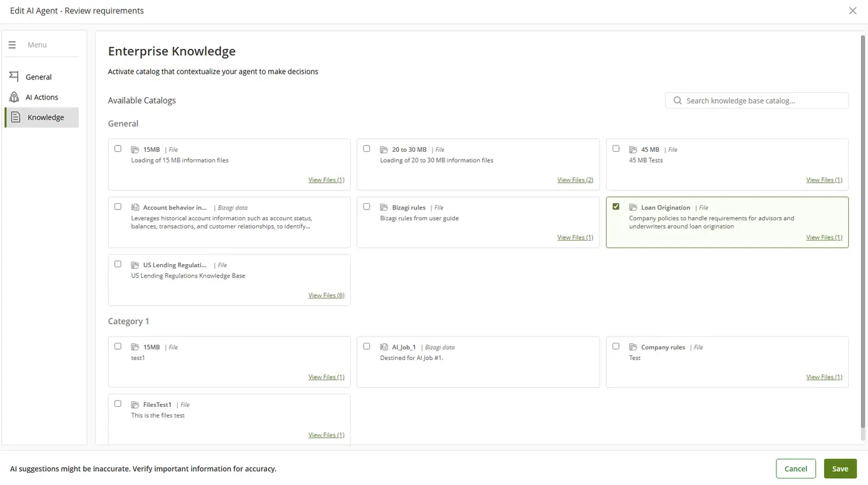Open View Files (6) for US Lending Regulations
This screenshot has width=868, height=485.
(326, 295)
